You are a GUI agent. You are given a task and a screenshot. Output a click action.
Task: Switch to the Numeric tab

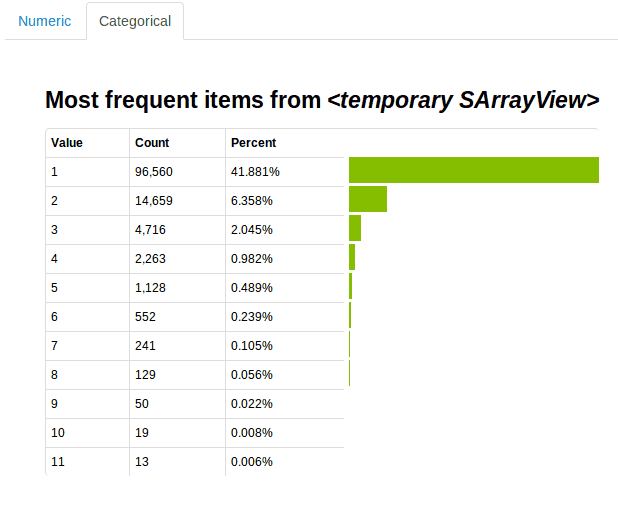45,21
